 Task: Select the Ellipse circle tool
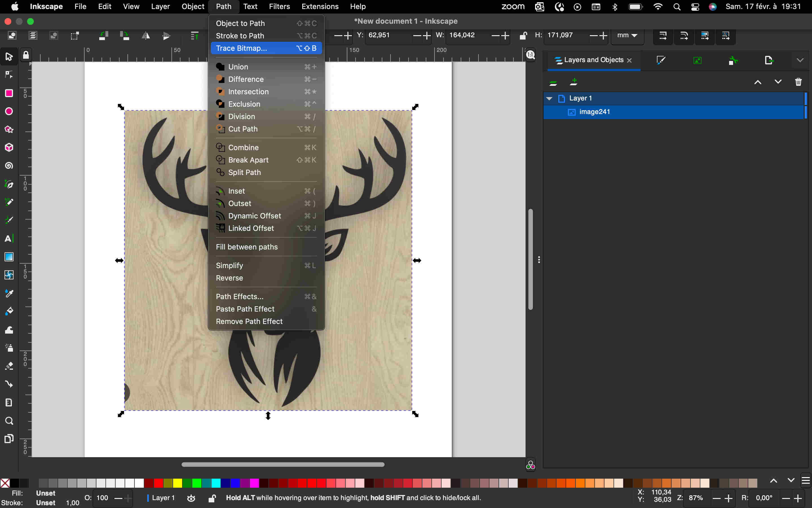click(x=9, y=111)
